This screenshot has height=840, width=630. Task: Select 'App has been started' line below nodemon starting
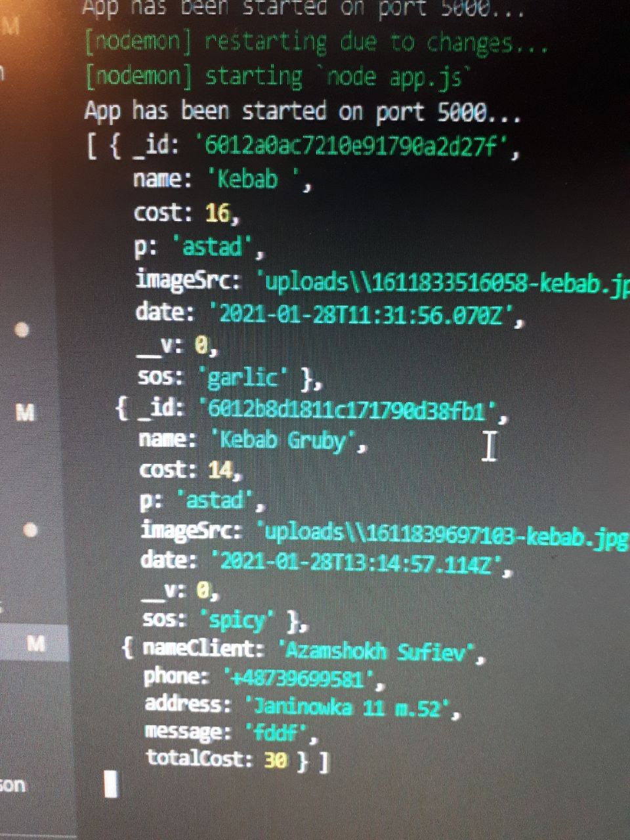(303, 112)
